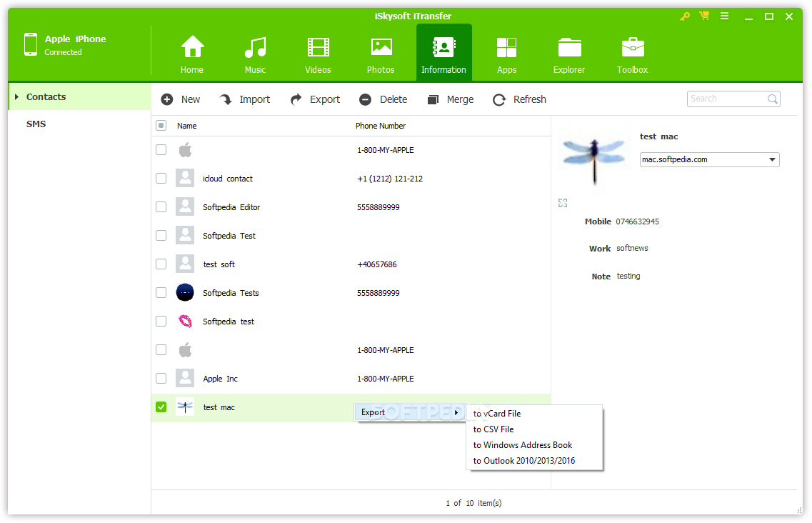This screenshot has width=812, height=523.
Task: Choose export to CSV File
Action: pos(534,429)
